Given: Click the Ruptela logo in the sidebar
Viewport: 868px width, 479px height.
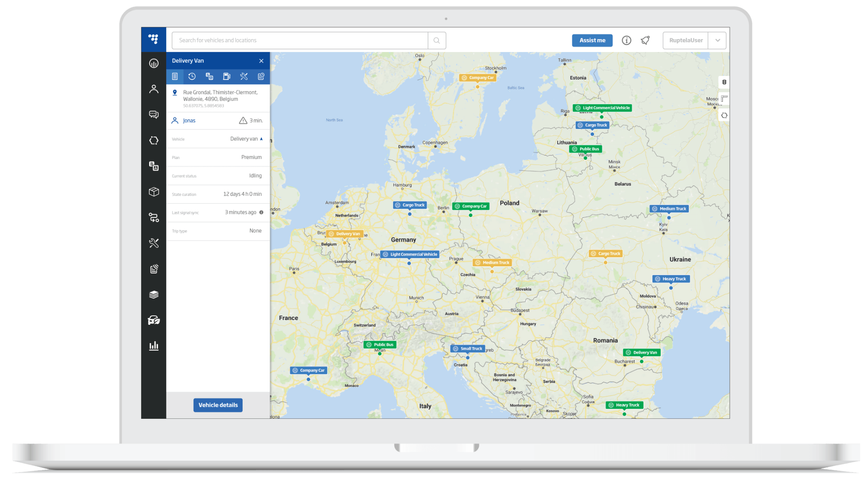Looking at the screenshot, I should tap(153, 40).
